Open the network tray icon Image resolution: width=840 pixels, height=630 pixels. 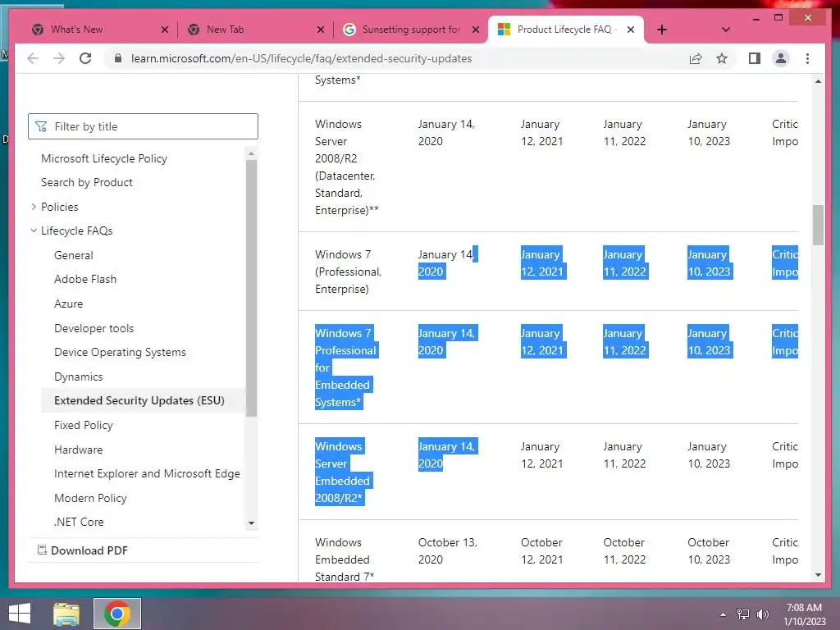(x=743, y=614)
